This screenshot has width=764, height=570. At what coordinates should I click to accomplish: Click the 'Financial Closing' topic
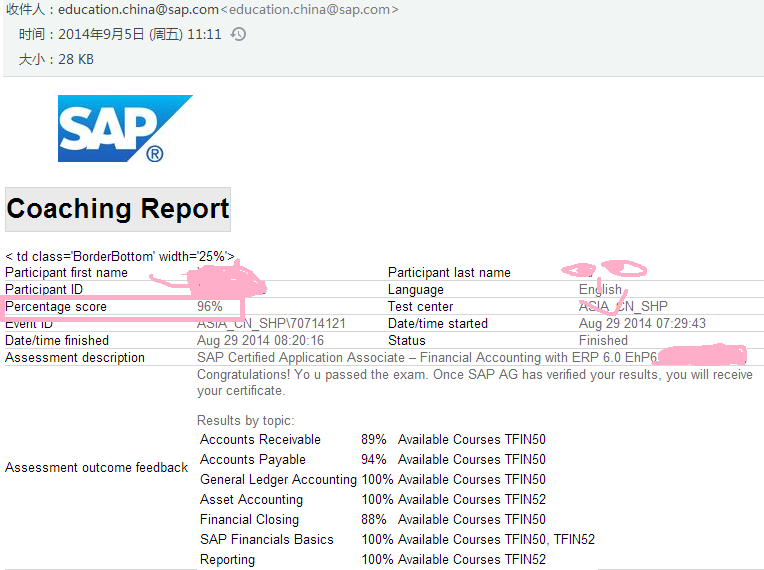249,519
